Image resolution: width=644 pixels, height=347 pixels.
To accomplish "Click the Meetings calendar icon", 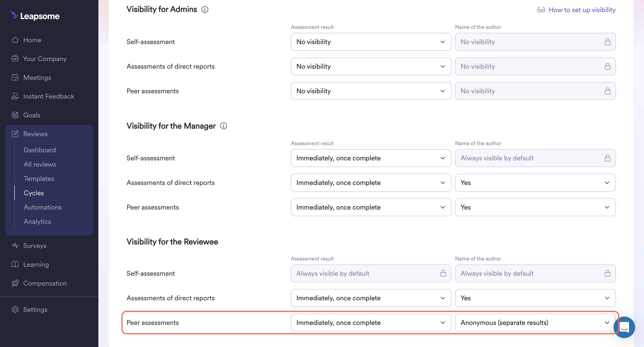I will coord(15,78).
